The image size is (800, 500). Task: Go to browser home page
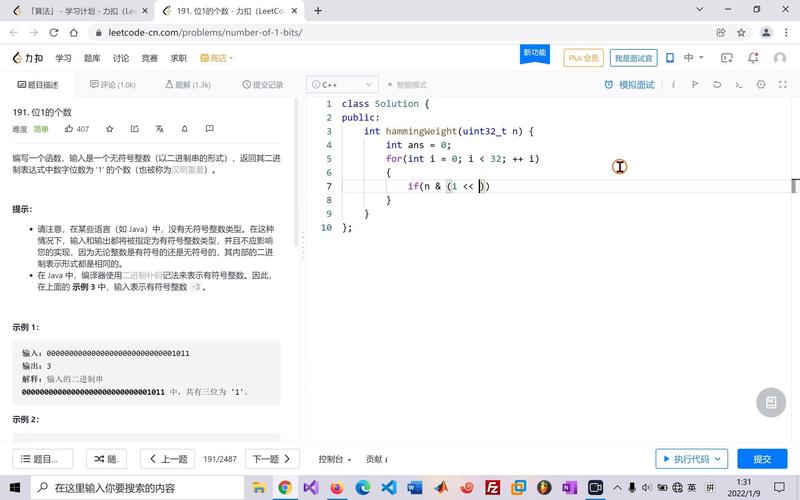click(x=74, y=33)
